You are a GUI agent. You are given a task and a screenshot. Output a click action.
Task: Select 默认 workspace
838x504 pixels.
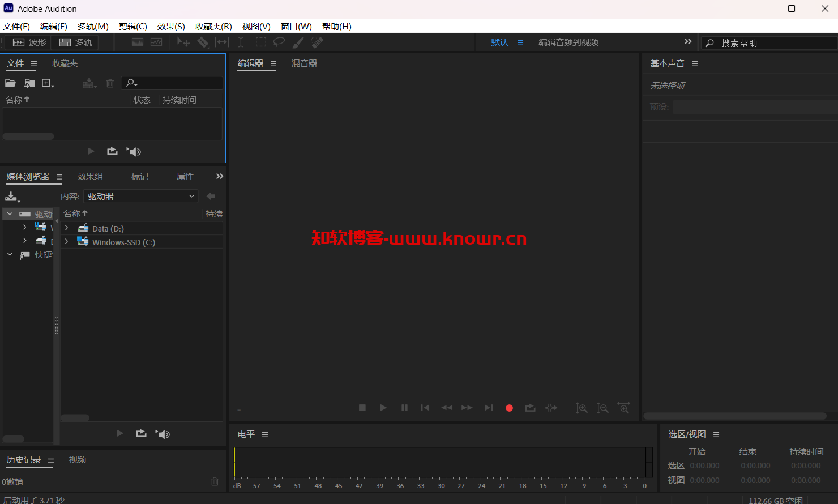[499, 42]
